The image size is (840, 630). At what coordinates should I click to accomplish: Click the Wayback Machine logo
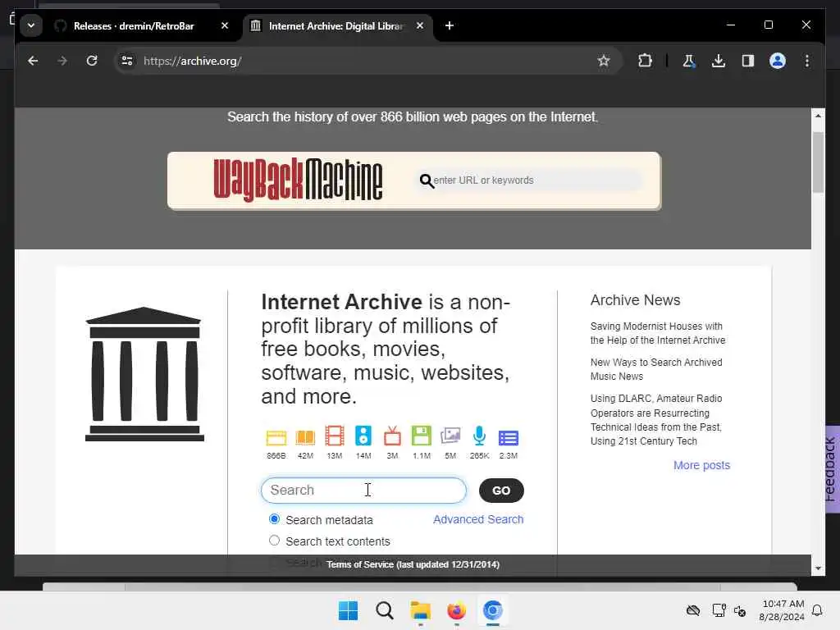tap(298, 180)
